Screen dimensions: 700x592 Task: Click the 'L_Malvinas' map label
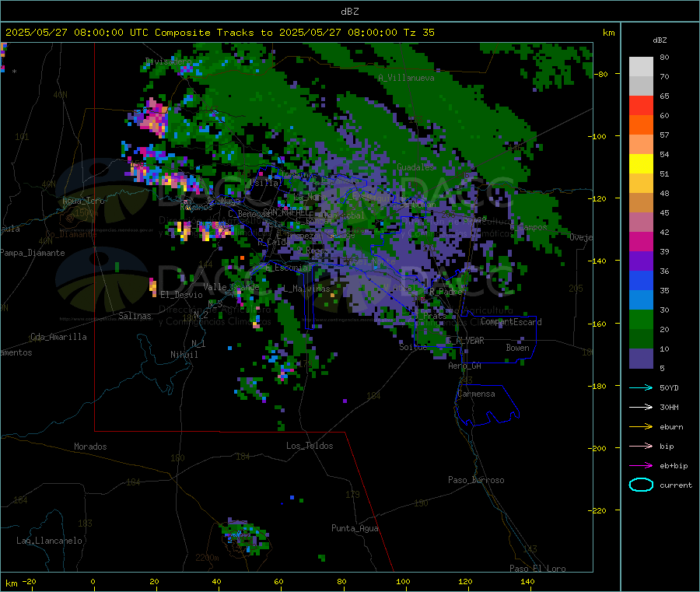(x=306, y=289)
